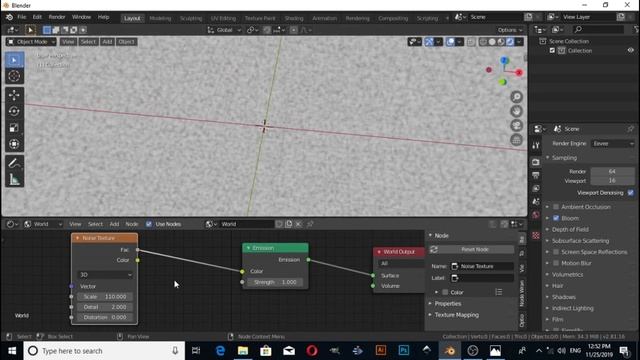
Task: Toggle the camera view icon
Action: click(516, 125)
